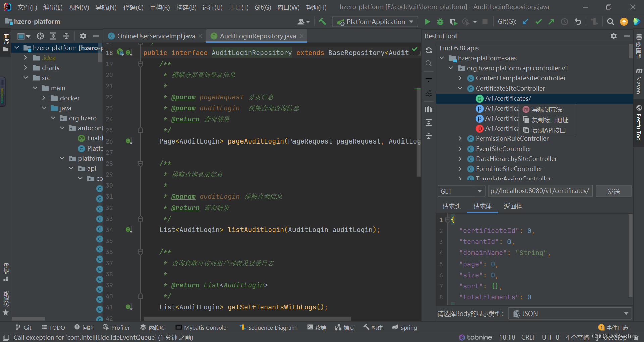Open the Sequence Diagram tool window

click(268, 328)
